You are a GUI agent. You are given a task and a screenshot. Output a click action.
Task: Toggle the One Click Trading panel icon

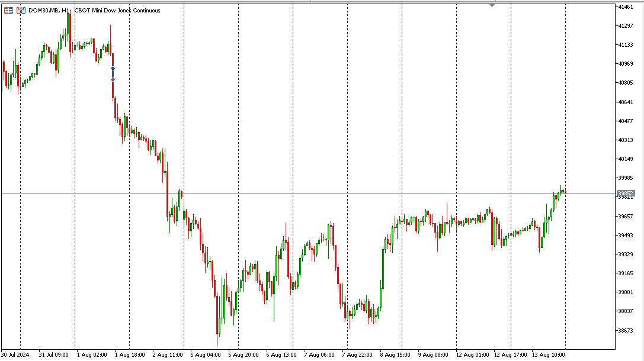(x=21, y=10)
